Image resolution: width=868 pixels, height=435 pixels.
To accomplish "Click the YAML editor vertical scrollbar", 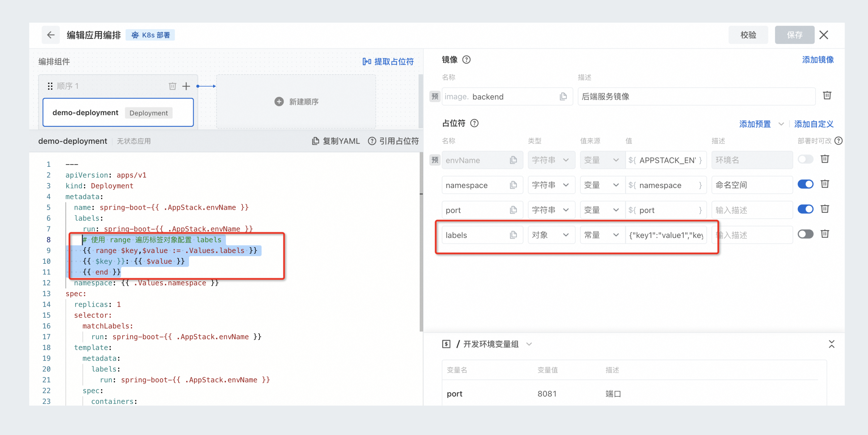I will pos(421,242).
